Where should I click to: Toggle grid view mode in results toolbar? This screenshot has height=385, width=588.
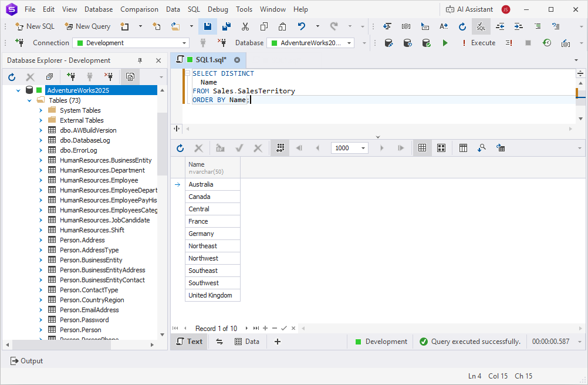pyautogui.click(x=423, y=148)
